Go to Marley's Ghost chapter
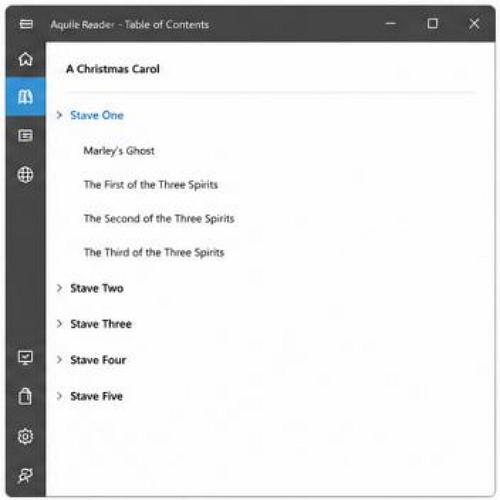 tap(119, 151)
